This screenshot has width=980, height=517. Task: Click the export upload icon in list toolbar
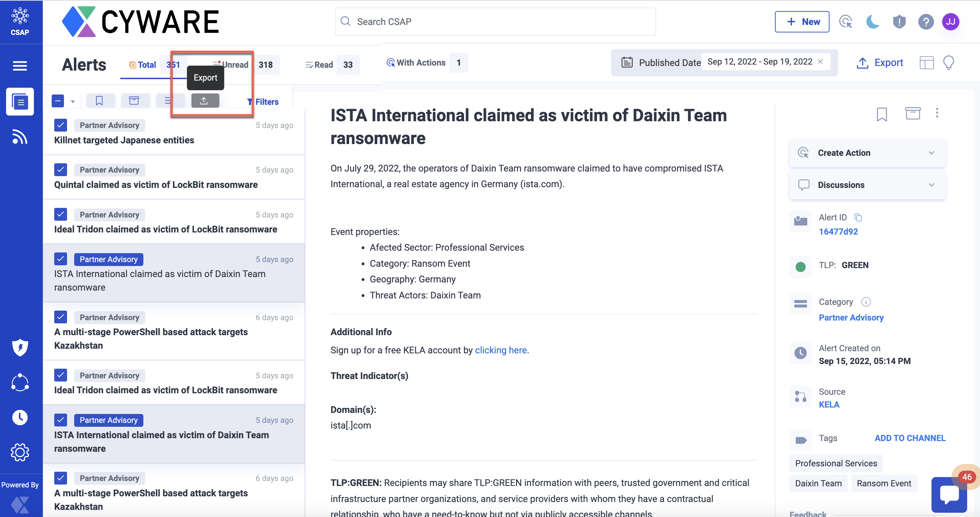205,101
